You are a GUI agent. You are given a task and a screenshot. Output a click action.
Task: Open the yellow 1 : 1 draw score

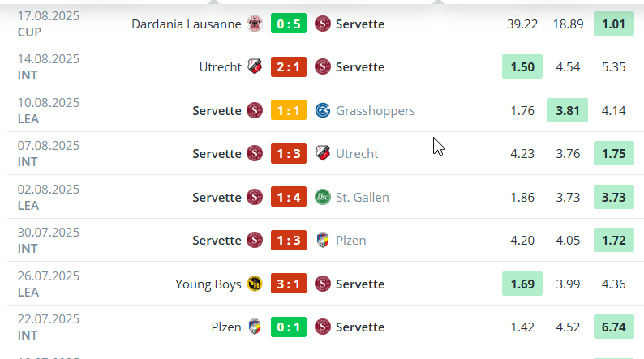pos(288,110)
